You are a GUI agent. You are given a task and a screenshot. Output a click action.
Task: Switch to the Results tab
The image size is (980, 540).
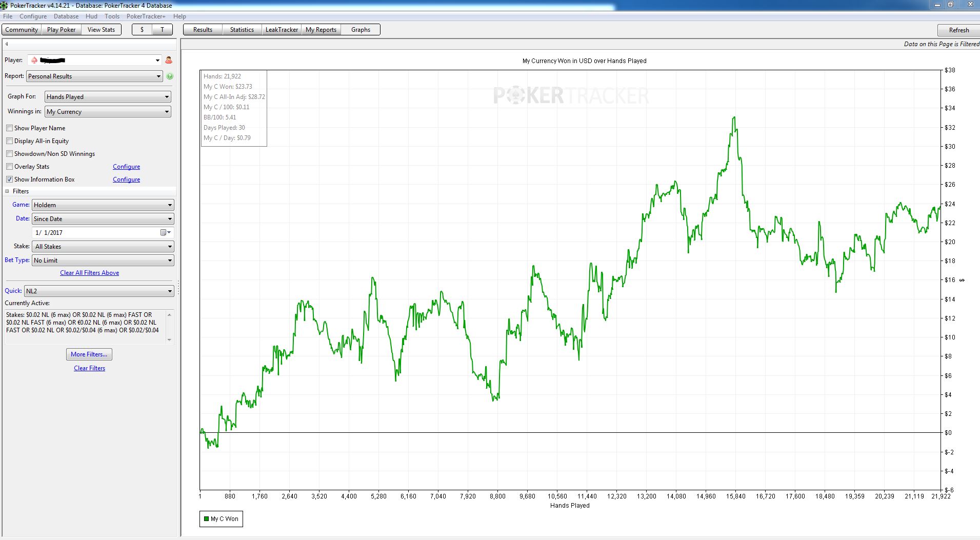click(203, 30)
